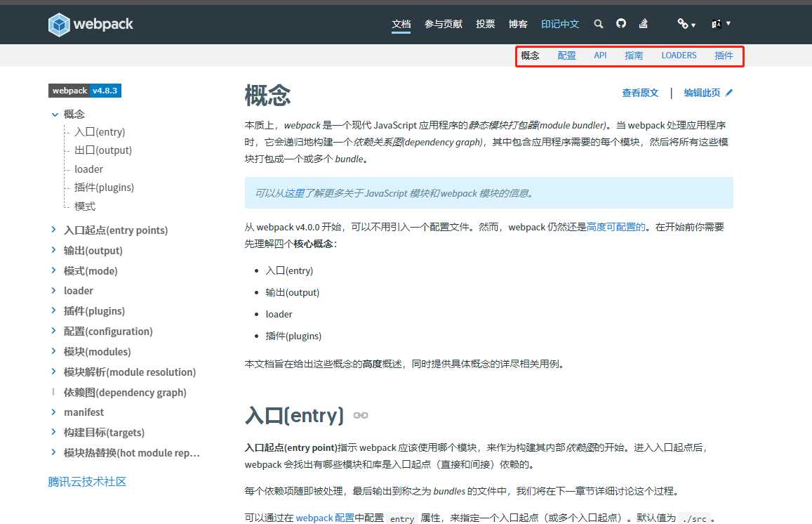The image size is (812, 524).
Task: Click the 输出(output) bullet list item
Action: coord(292,293)
